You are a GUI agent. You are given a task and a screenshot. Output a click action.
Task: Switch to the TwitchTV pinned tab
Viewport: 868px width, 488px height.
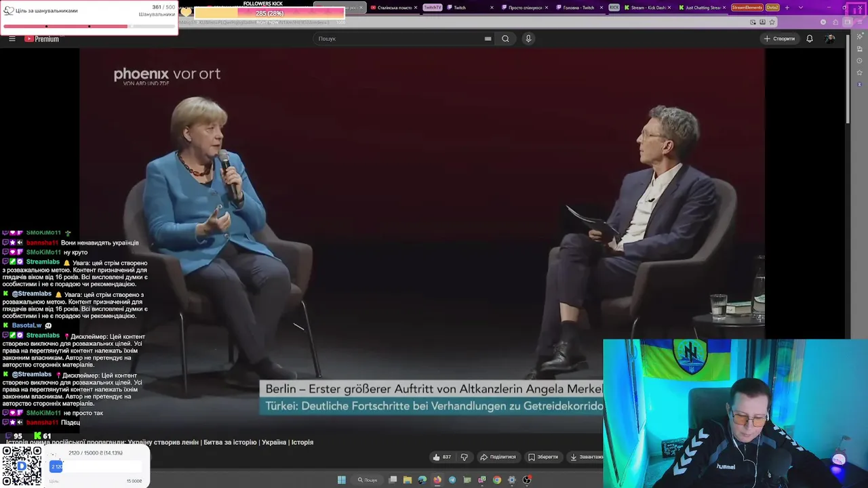click(432, 7)
